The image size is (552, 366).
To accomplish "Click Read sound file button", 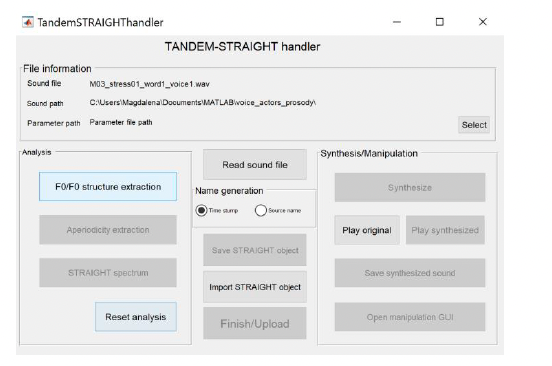I will (x=255, y=165).
